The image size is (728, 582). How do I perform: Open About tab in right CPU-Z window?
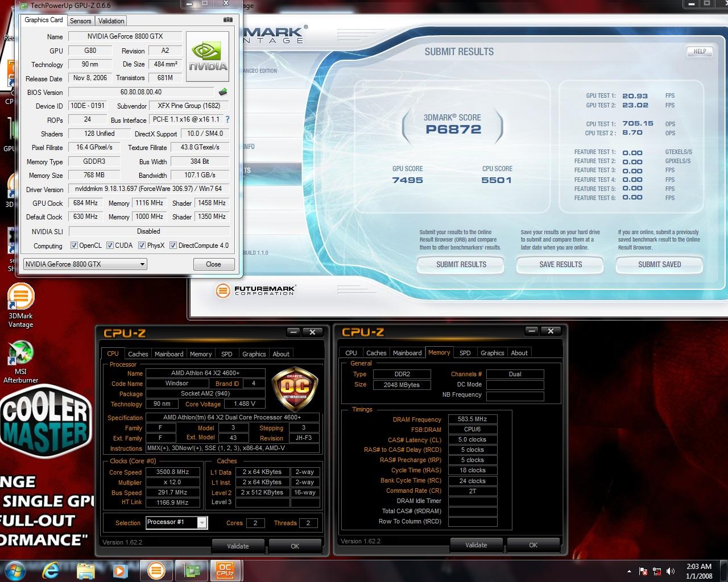tap(519, 352)
